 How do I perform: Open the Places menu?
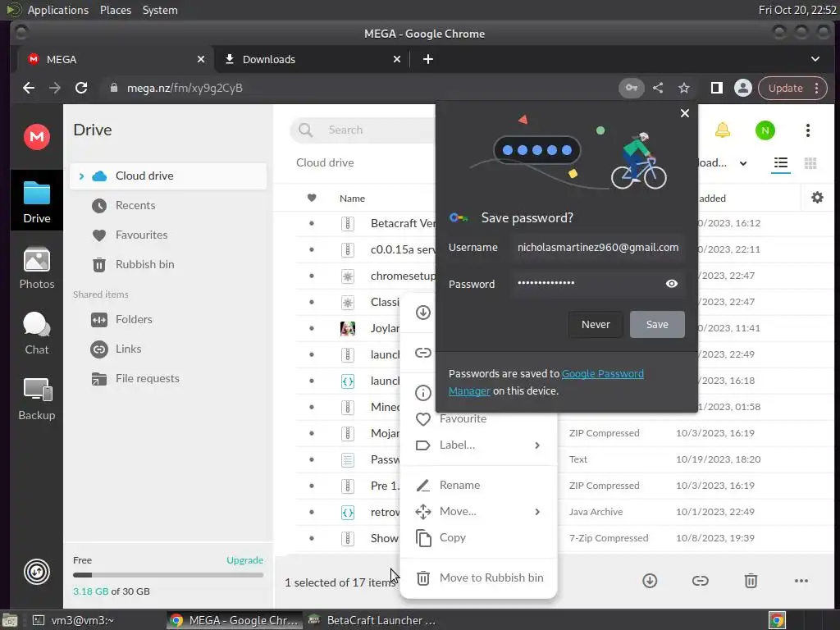pos(115,10)
